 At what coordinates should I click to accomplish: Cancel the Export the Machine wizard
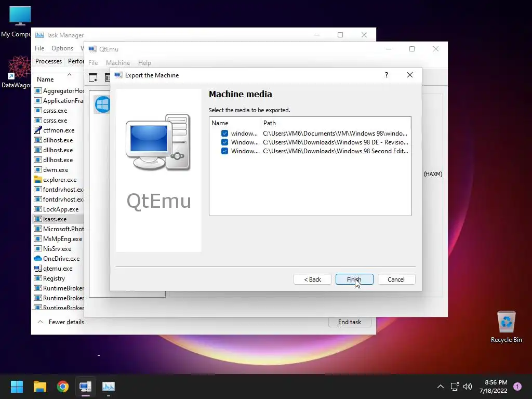tap(396, 279)
